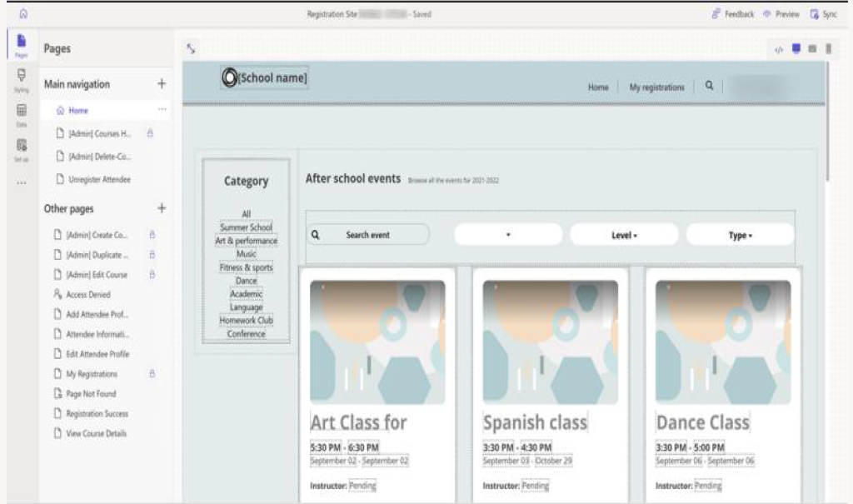This screenshot has height=504, width=853.
Task: Show more workspaces via ellipsis in left rail
Action: (21, 183)
